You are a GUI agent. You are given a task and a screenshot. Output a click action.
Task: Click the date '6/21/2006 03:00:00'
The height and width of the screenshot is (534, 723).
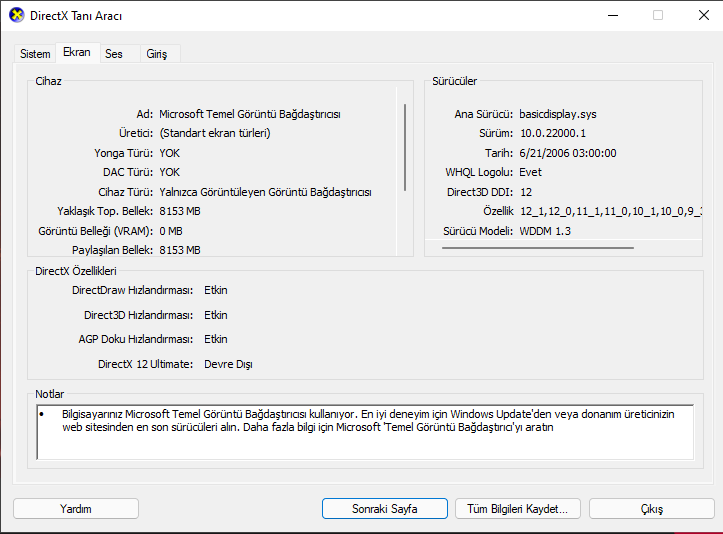(568, 153)
